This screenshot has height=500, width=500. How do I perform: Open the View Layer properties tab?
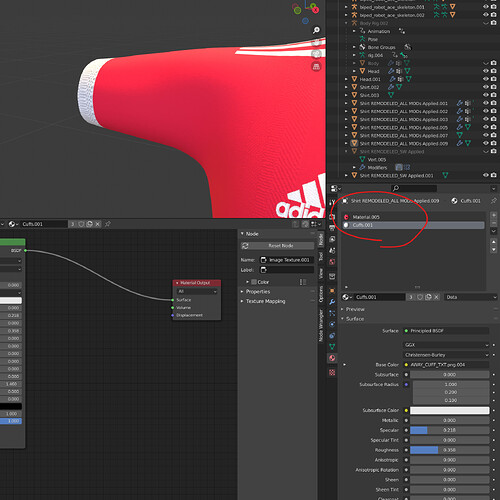pyautogui.click(x=332, y=239)
